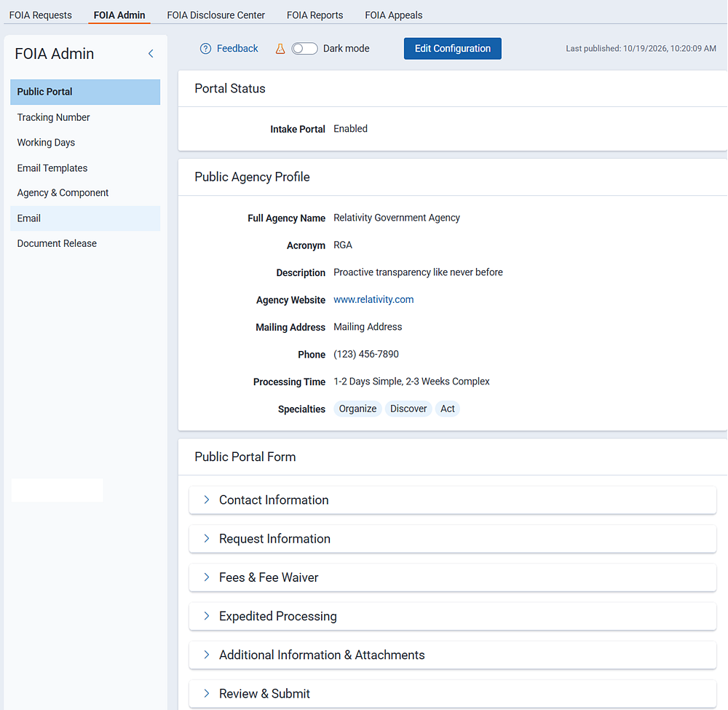Click '1-2 Days Simple, 2-3 Weeks Complex' text
The width and height of the screenshot is (728, 710).
coord(412,382)
